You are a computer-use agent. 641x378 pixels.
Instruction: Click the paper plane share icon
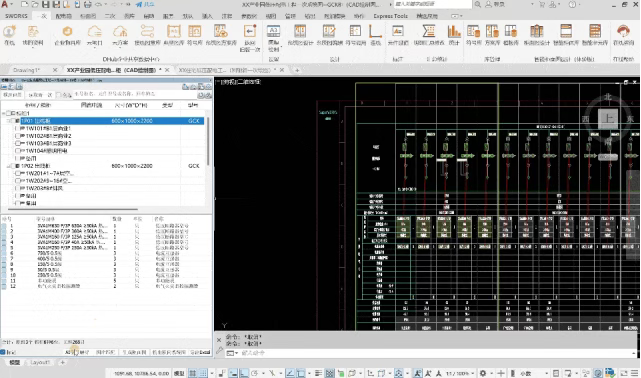tap(139, 4)
